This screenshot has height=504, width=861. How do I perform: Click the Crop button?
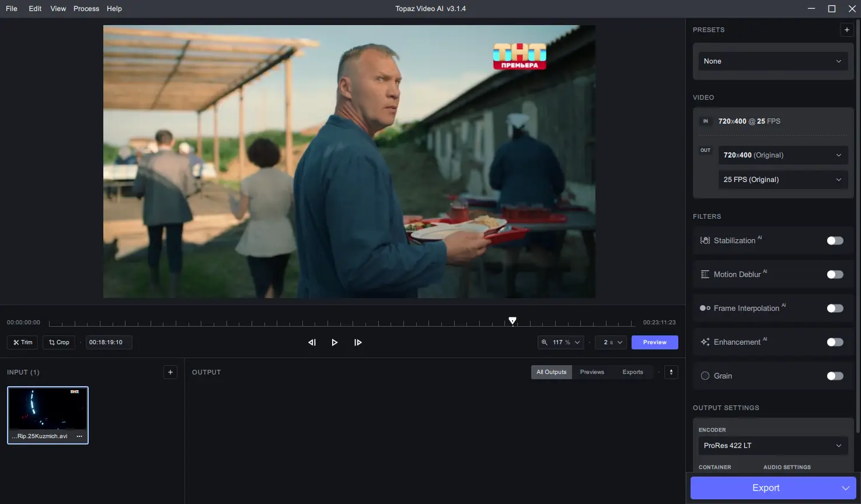tap(59, 342)
